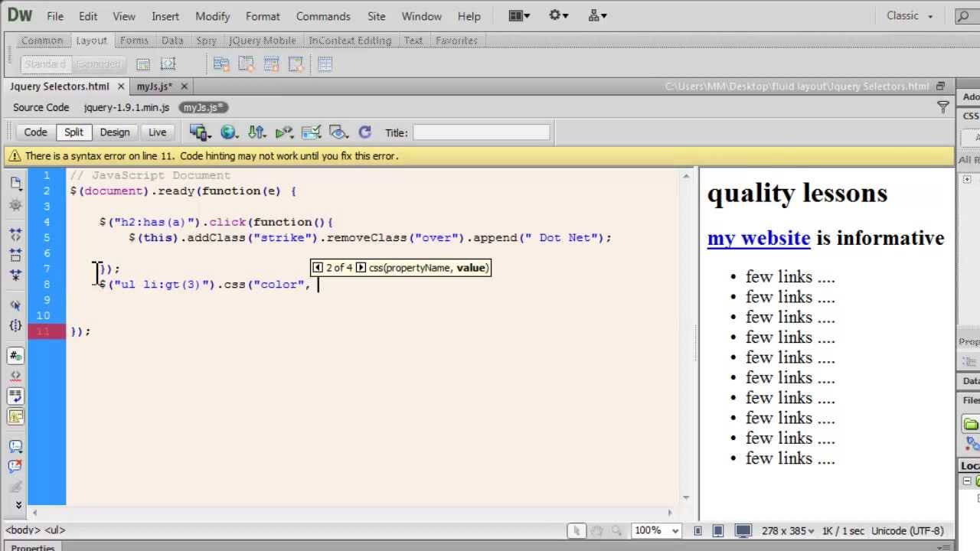
Task: Click the Spry Tabbed Panels icon
Action: point(247,64)
